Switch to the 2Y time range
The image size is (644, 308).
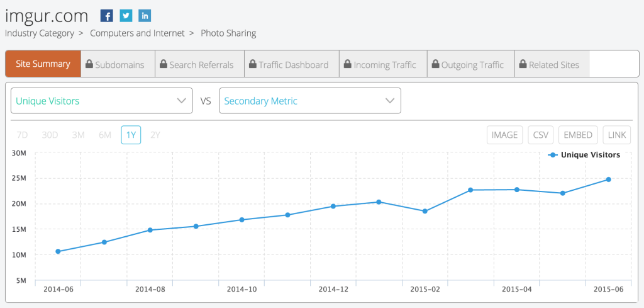coord(155,135)
